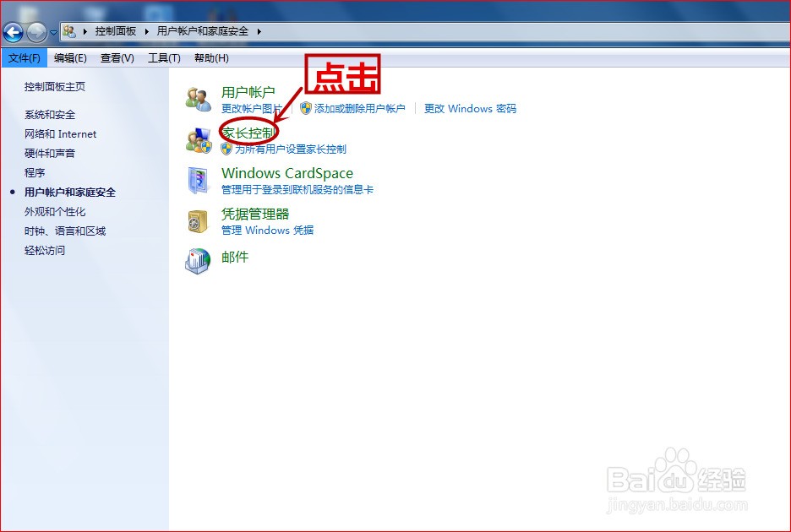Select 用户帐户和家庭安全 in sidebar
The width and height of the screenshot is (791, 532).
[69, 193]
